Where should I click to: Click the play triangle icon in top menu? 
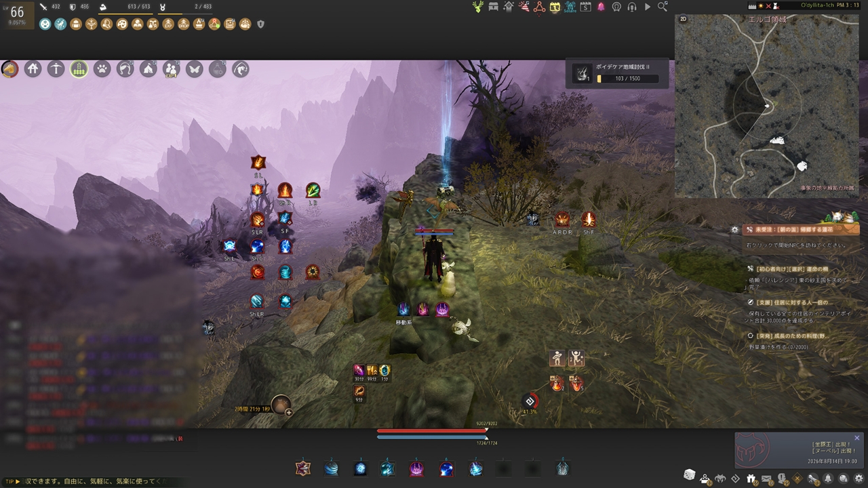(x=648, y=7)
